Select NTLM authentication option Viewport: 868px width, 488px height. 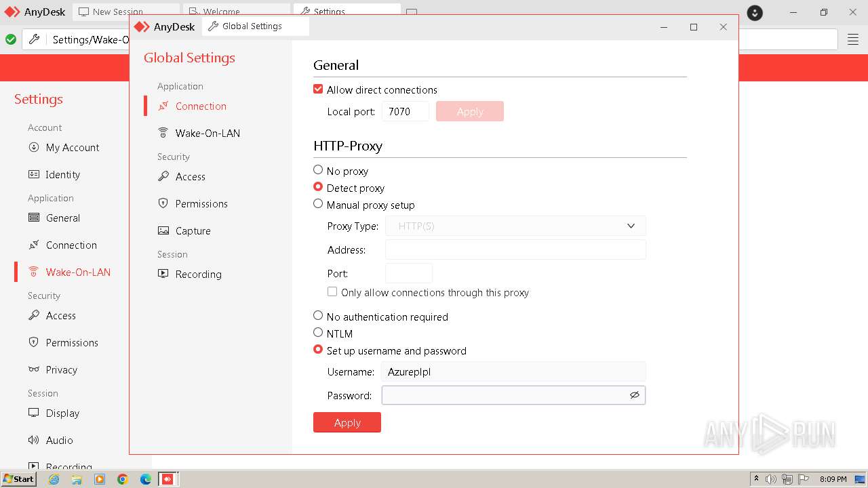pyautogui.click(x=318, y=332)
